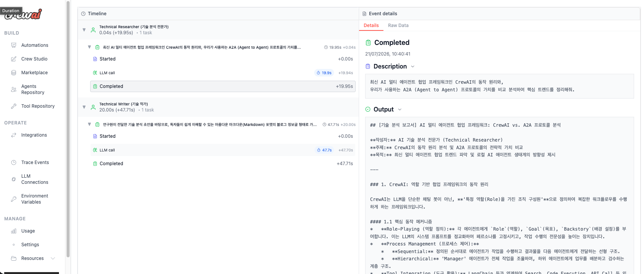Open the Settings link
This screenshot has height=274, width=644.
point(30,245)
